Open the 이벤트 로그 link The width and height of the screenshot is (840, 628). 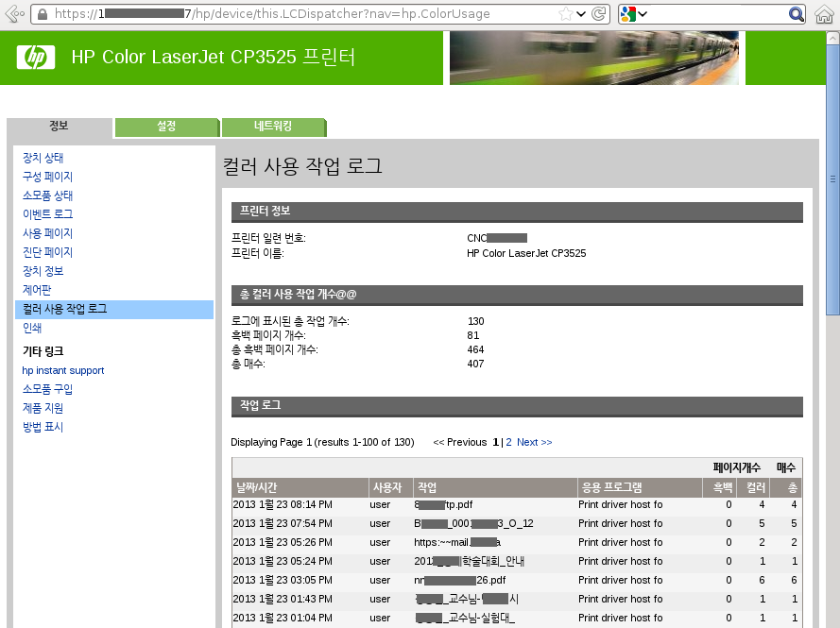[x=47, y=214]
